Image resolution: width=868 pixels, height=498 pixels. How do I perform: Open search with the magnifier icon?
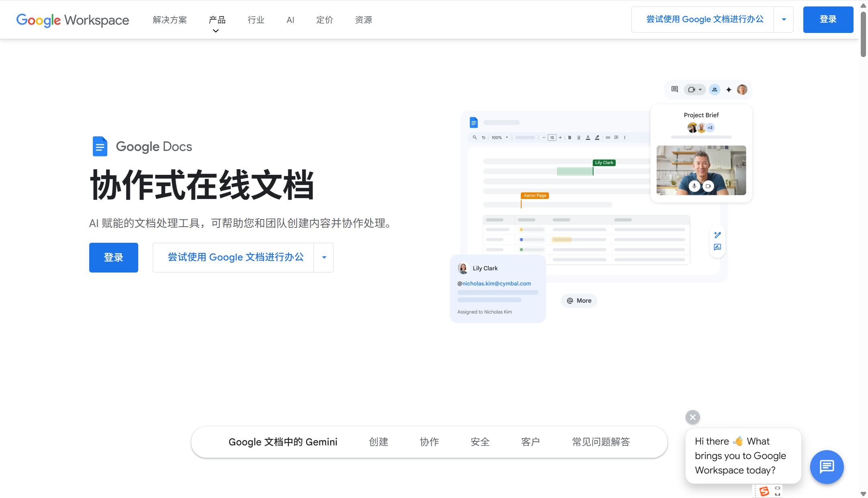pyautogui.click(x=475, y=137)
